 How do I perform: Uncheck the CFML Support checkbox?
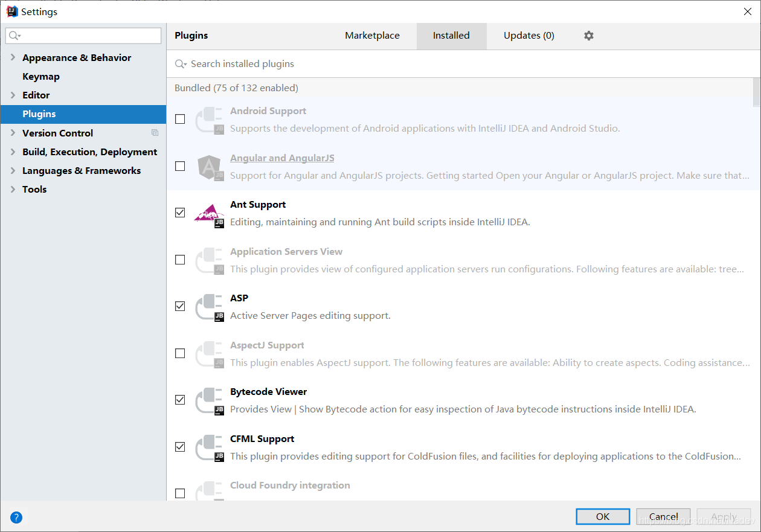click(180, 447)
